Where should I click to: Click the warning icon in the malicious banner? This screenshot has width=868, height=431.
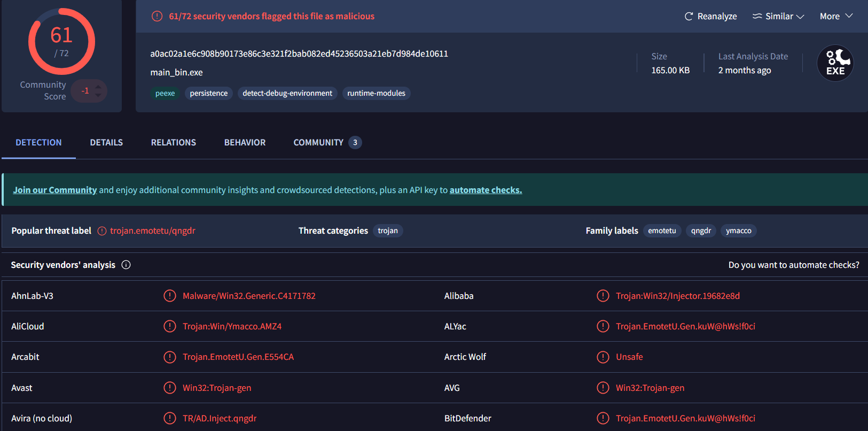click(x=157, y=17)
